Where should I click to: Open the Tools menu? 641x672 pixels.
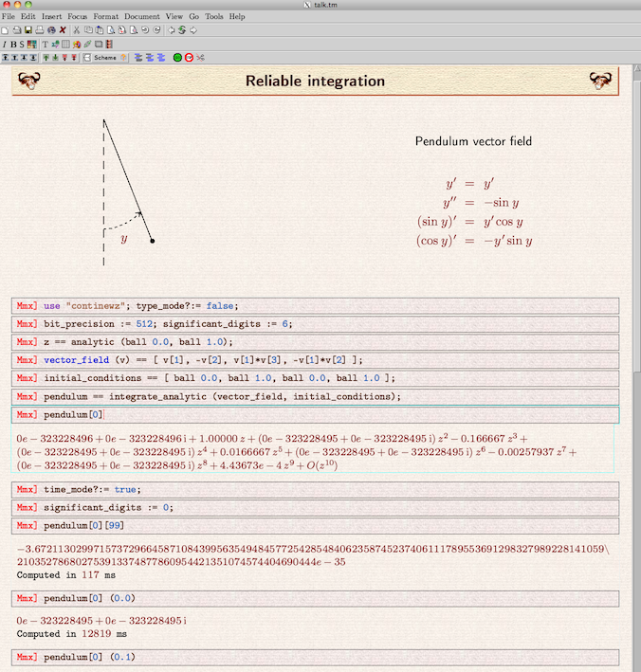click(x=213, y=17)
